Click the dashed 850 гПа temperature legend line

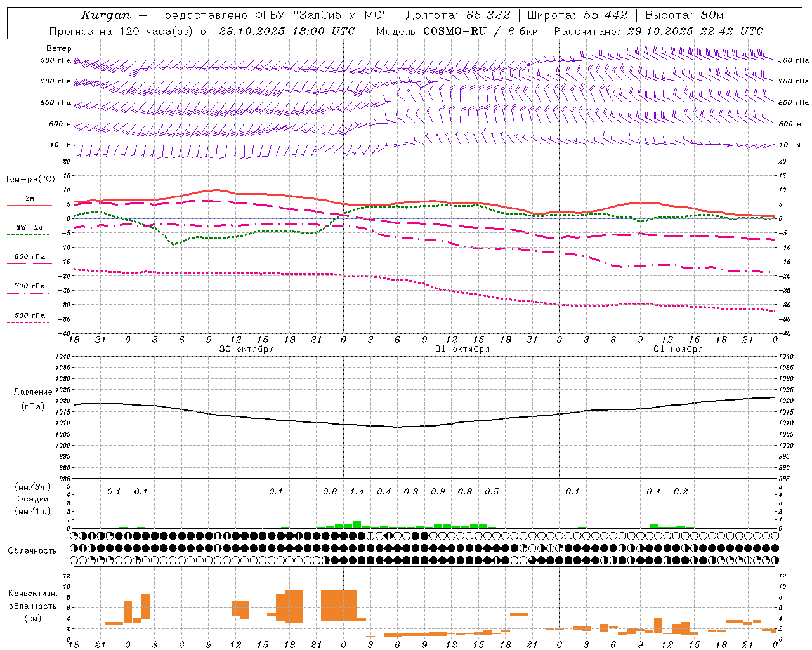click(29, 263)
